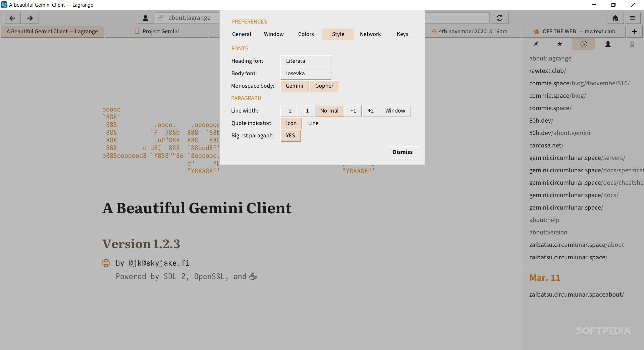Open the Style preferences tab
644x350 pixels.
pos(338,34)
